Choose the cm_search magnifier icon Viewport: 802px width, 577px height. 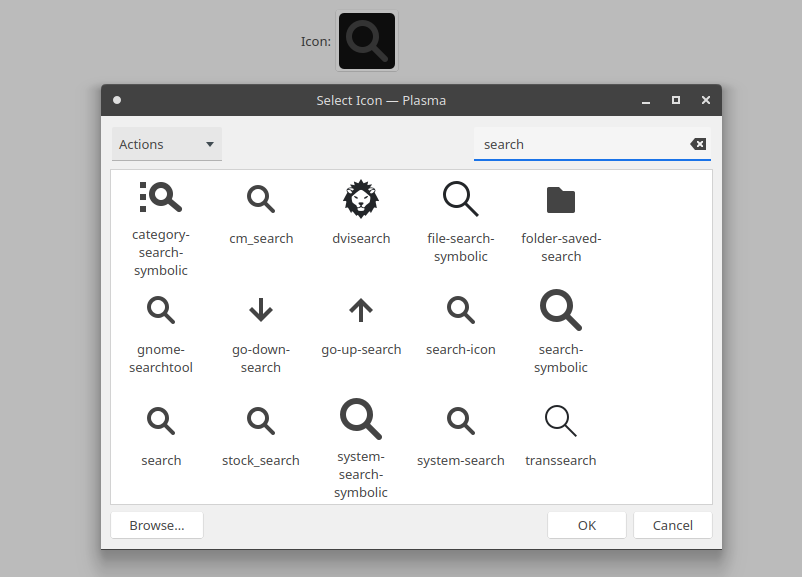261,200
